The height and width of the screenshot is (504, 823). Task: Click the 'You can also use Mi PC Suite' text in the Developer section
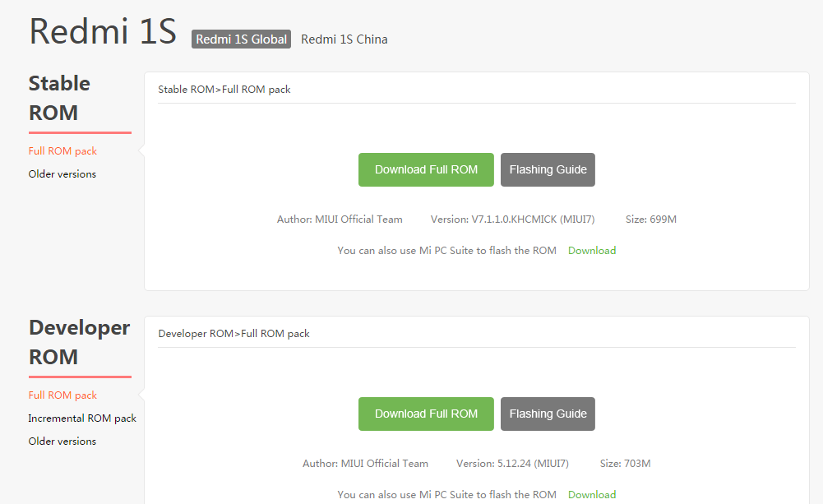[x=446, y=495]
